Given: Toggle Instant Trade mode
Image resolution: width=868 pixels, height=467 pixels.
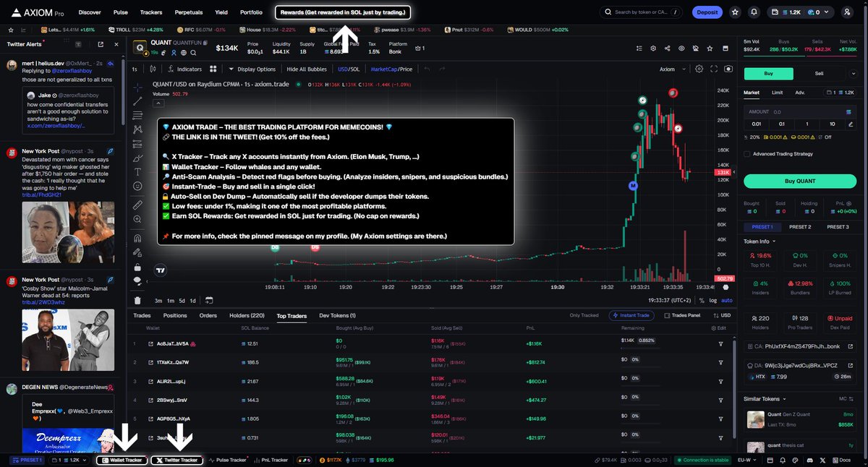Looking at the screenshot, I should click(x=633, y=315).
